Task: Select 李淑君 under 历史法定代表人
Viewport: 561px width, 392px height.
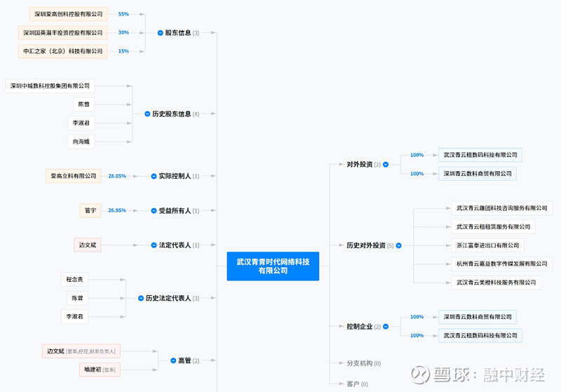Action: (74, 316)
